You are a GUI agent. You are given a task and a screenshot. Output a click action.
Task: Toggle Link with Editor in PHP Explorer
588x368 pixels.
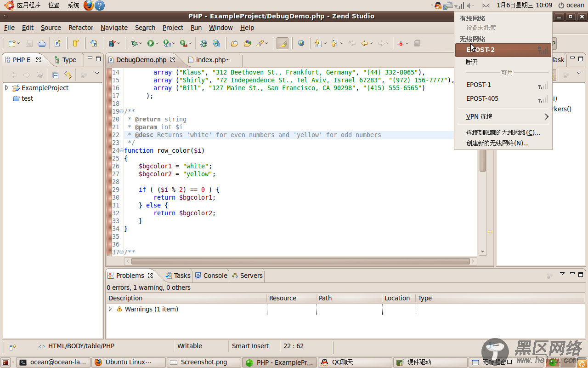tap(68, 75)
